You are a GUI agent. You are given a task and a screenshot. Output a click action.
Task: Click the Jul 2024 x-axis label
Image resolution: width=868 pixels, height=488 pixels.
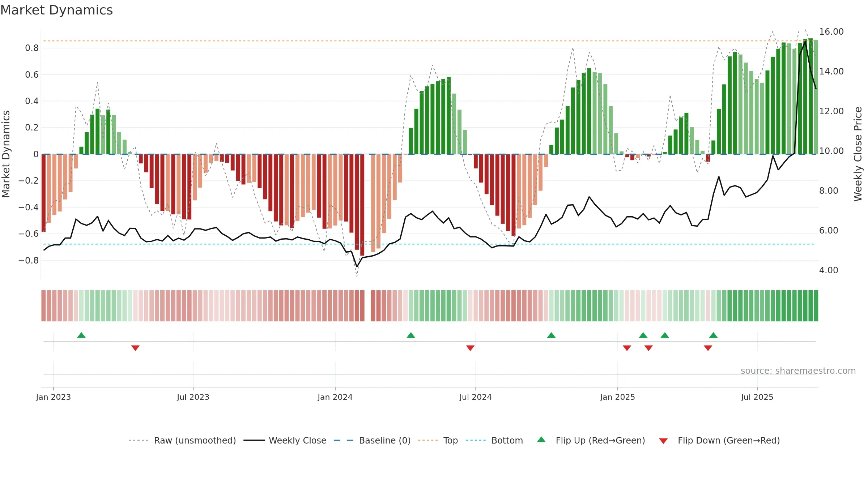[476, 397]
